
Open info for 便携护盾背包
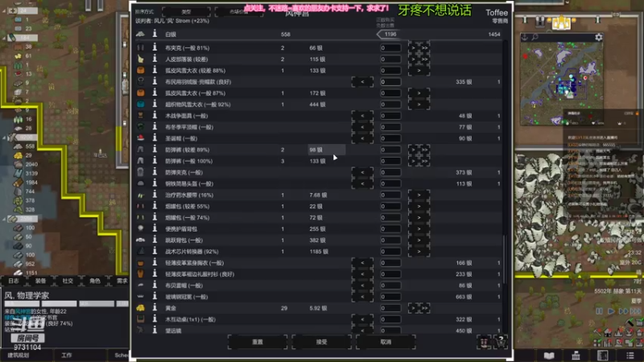[155, 228]
